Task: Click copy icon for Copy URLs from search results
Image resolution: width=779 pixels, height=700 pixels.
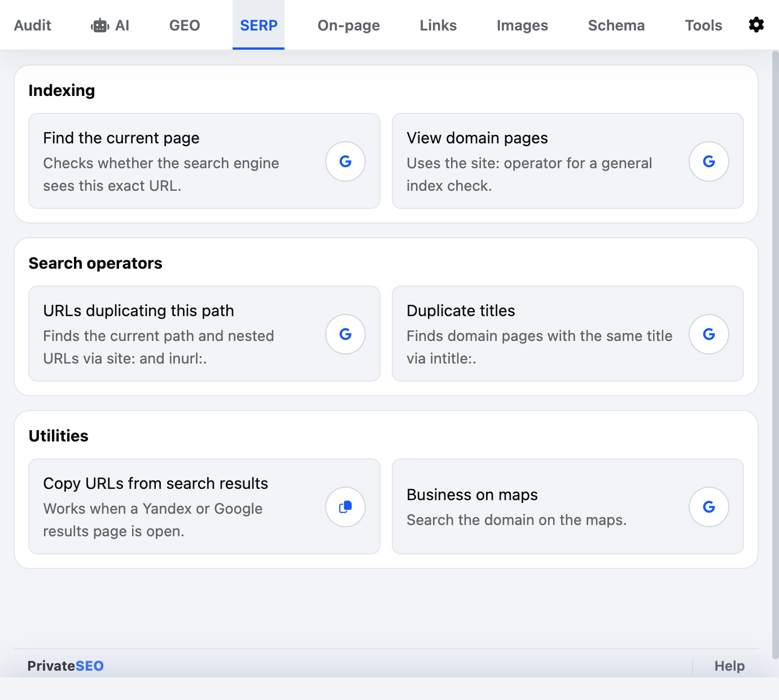Action: pos(345,507)
